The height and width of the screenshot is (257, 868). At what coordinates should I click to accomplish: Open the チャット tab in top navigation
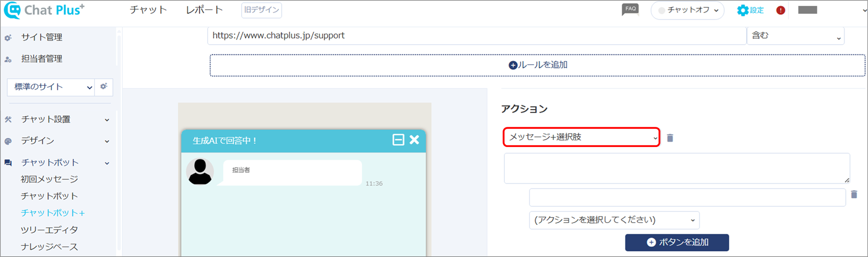pos(148,10)
